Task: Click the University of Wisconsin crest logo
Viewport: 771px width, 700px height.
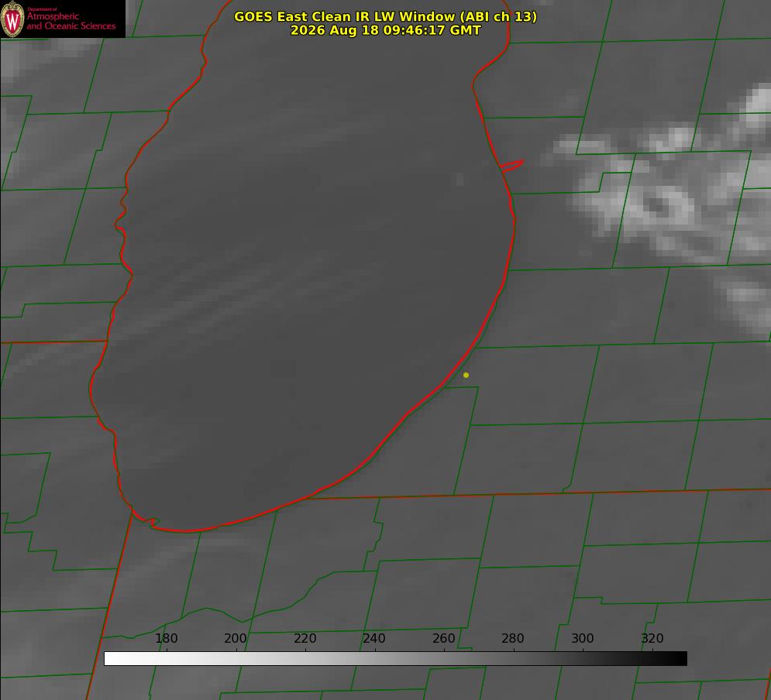Action: click(12, 19)
